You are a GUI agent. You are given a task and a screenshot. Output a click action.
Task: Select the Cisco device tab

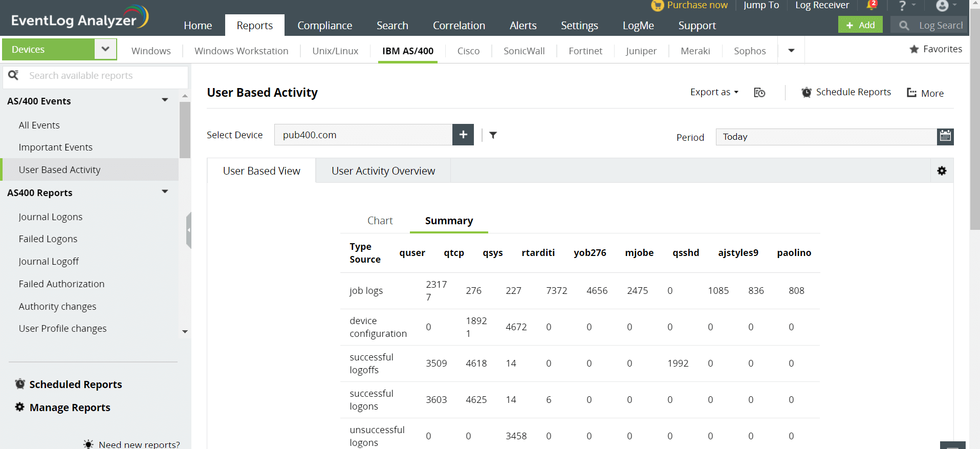tap(468, 51)
